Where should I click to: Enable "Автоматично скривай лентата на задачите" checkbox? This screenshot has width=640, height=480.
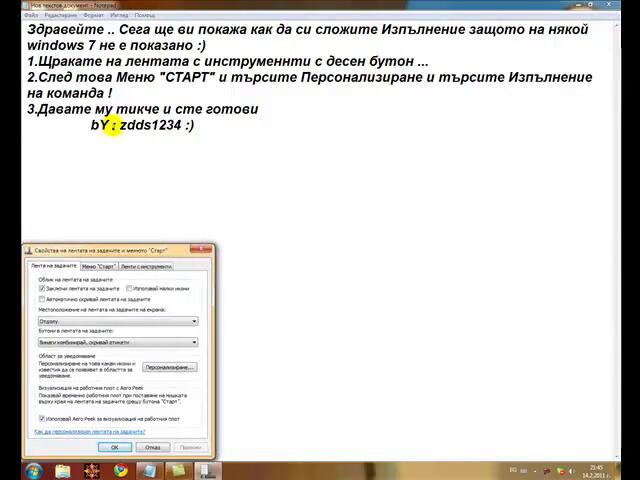coord(42,299)
